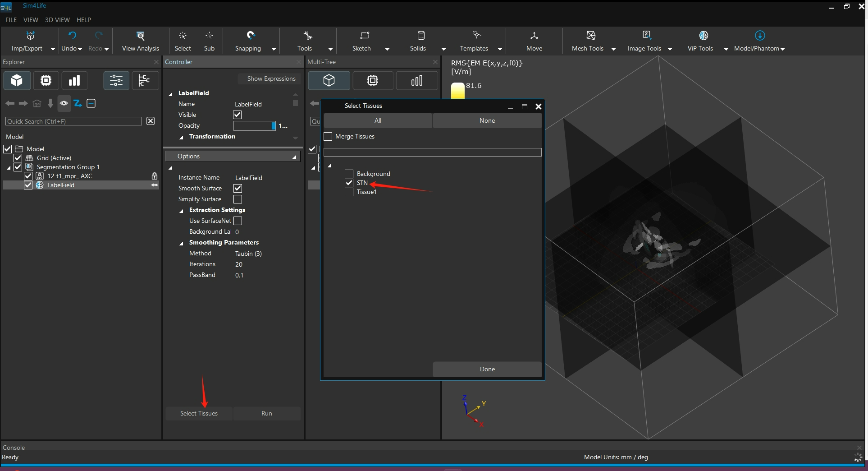Click the Quick Search input field
The height and width of the screenshot is (471, 868).
pos(73,121)
